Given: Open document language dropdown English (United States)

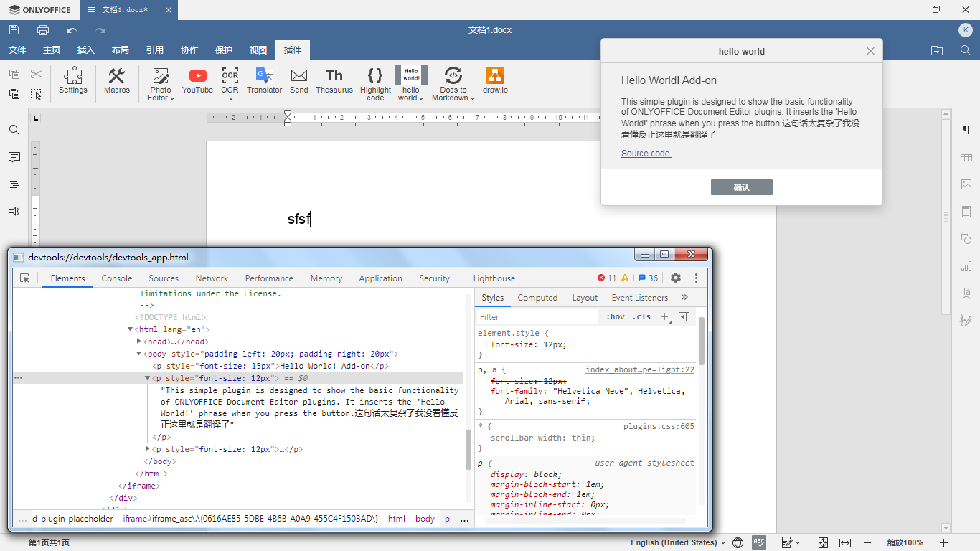Looking at the screenshot, I should click(x=678, y=542).
